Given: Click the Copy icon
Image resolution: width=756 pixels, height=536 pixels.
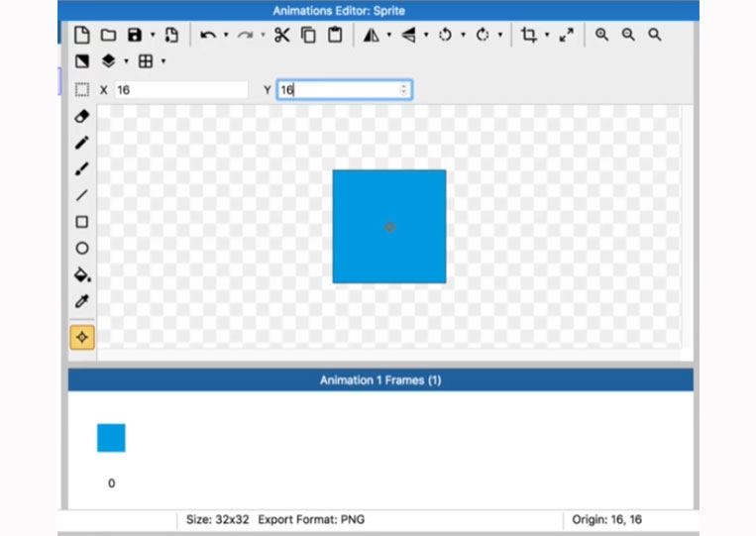Looking at the screenshot, I should click(x=308, y=35).
